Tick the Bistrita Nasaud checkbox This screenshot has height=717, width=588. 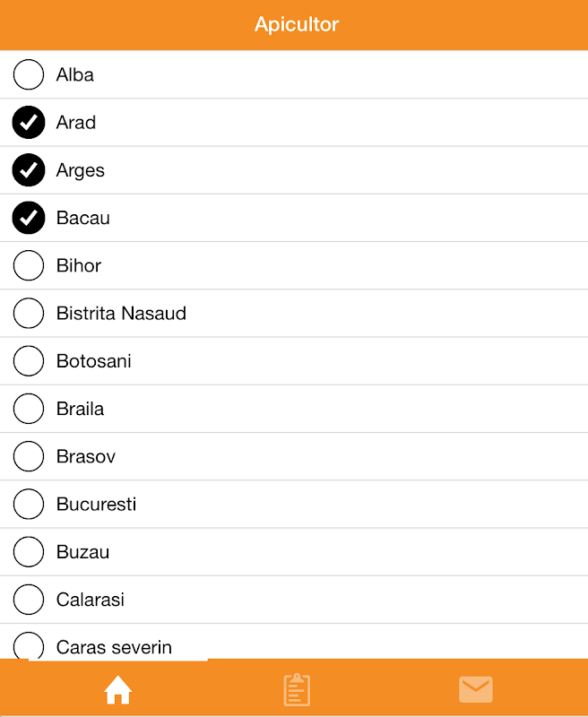click(29, 314)
